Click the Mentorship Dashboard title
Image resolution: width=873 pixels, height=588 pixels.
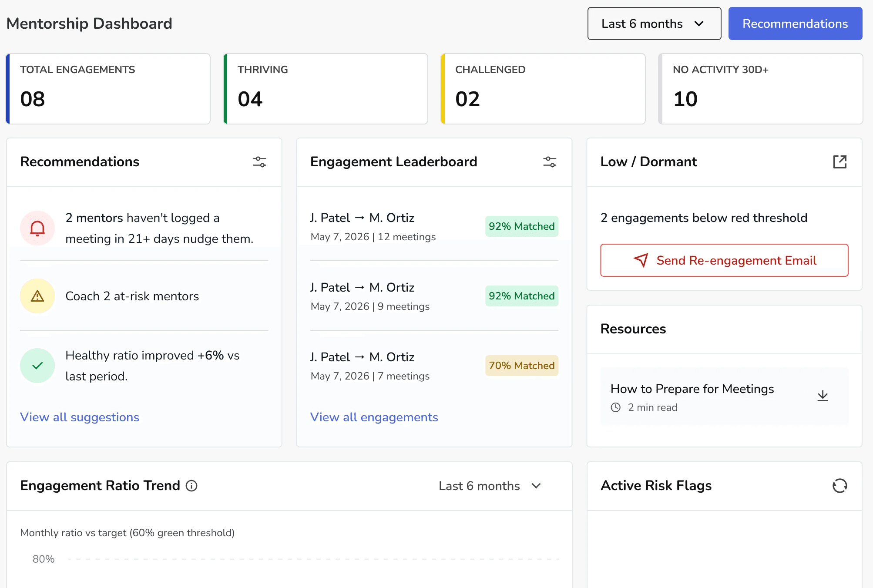click(x=89, y=24)
